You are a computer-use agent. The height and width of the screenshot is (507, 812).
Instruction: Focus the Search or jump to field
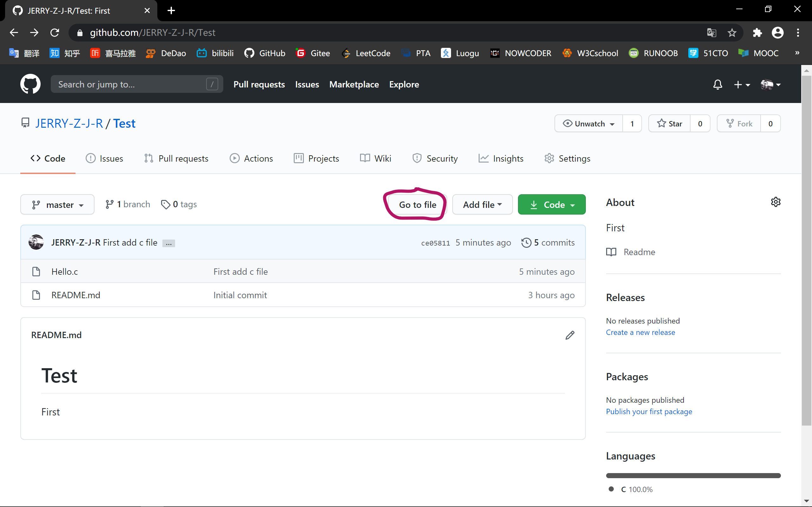(131, 85)
